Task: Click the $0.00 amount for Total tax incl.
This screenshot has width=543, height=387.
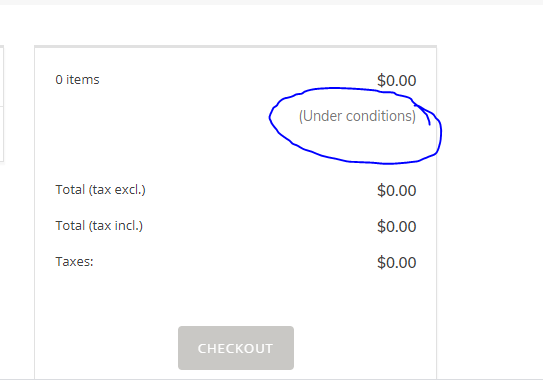Action: click(397, 226)
